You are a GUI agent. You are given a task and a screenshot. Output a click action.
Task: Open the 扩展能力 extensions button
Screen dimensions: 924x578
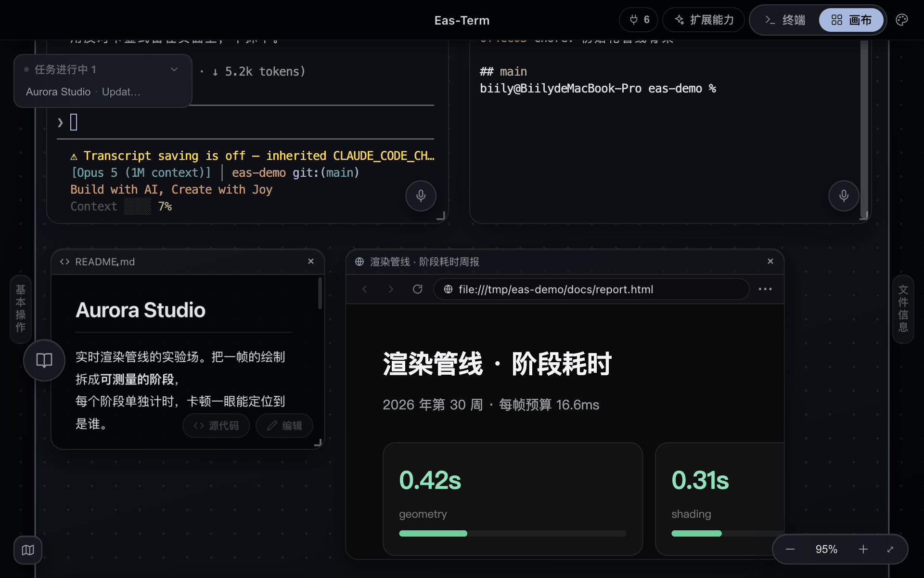[704, 20]
